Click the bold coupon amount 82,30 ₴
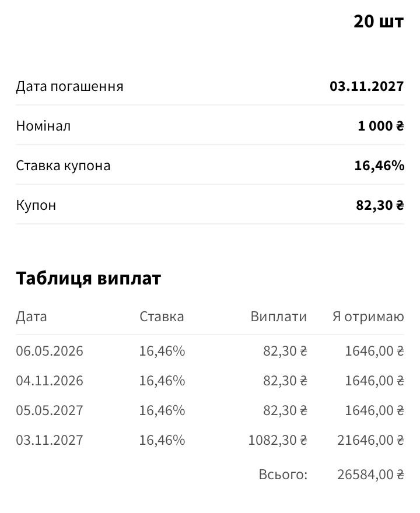This screenshot has height=513, width=420. click(x=380, y=205)
